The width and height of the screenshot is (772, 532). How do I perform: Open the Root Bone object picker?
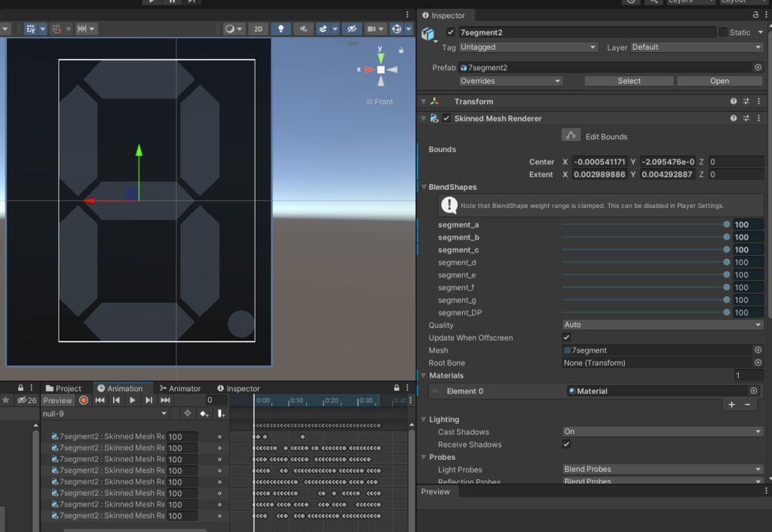758,362
